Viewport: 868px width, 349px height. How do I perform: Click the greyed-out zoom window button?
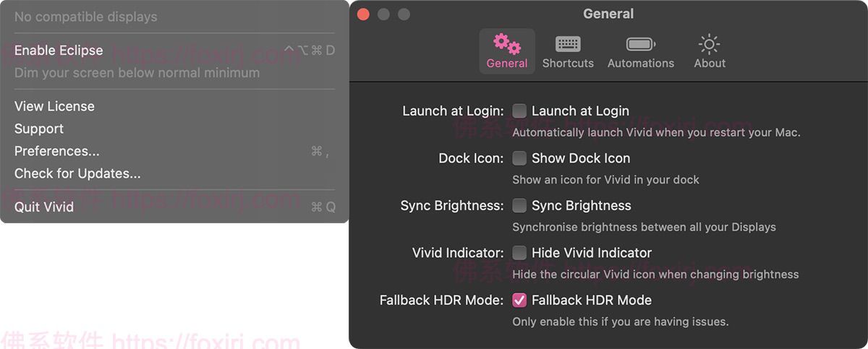404,14
